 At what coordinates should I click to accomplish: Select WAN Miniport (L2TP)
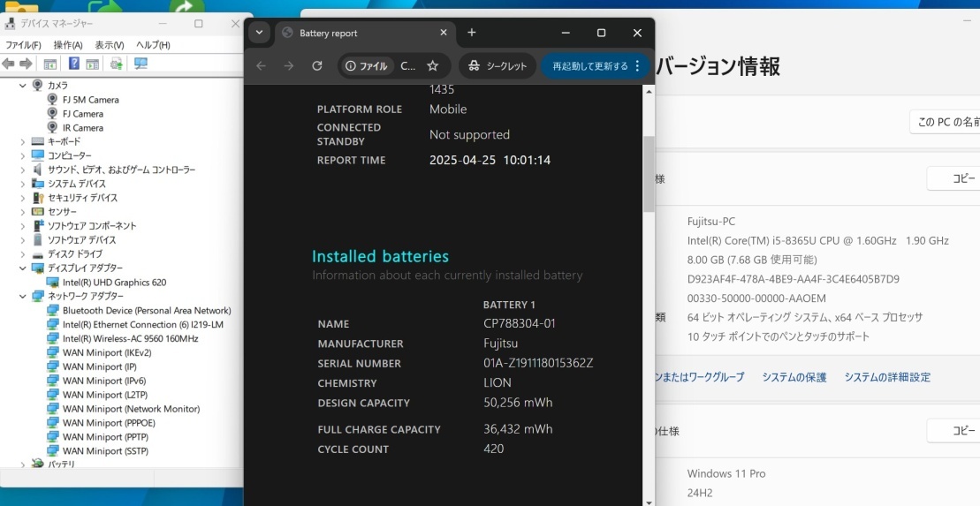(105, 395)
